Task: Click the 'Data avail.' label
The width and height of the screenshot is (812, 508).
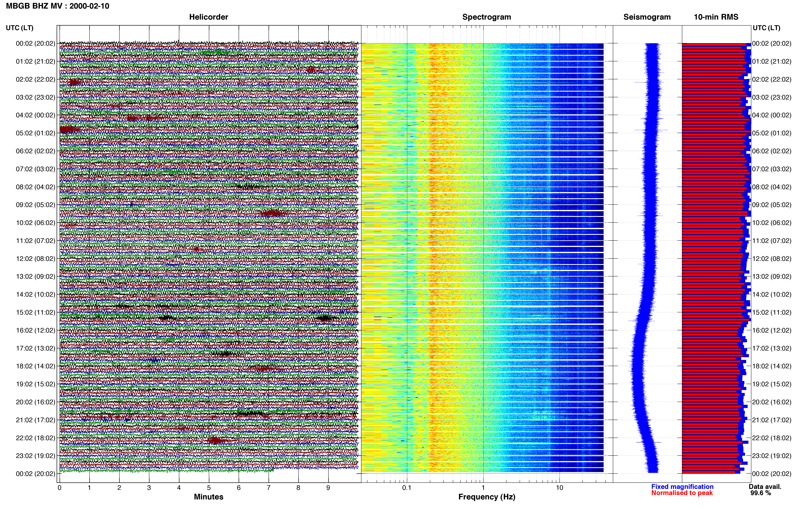Action: pos(765,486)
